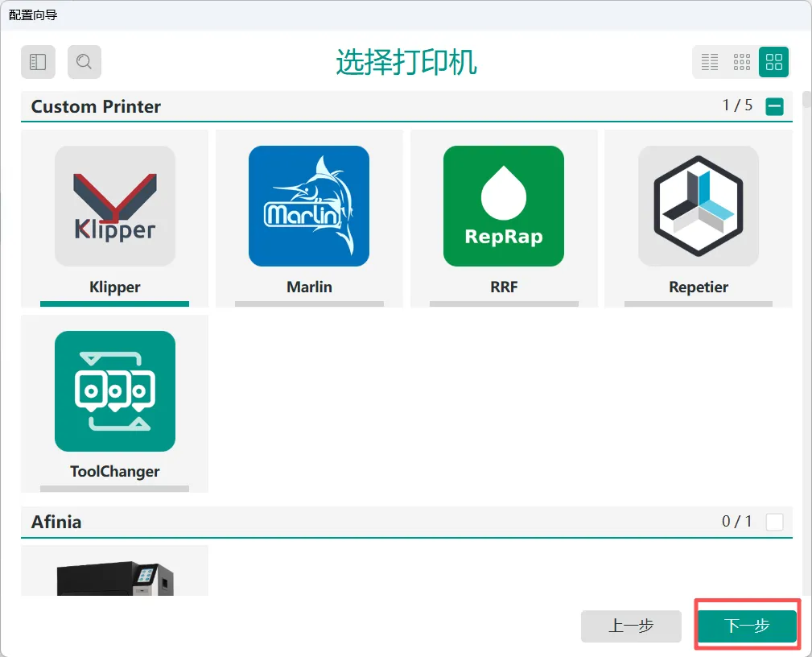Viewport: 812px width, 657px height.
Task: Click the vertical scrollbar thumb
Action: (806, 99)
